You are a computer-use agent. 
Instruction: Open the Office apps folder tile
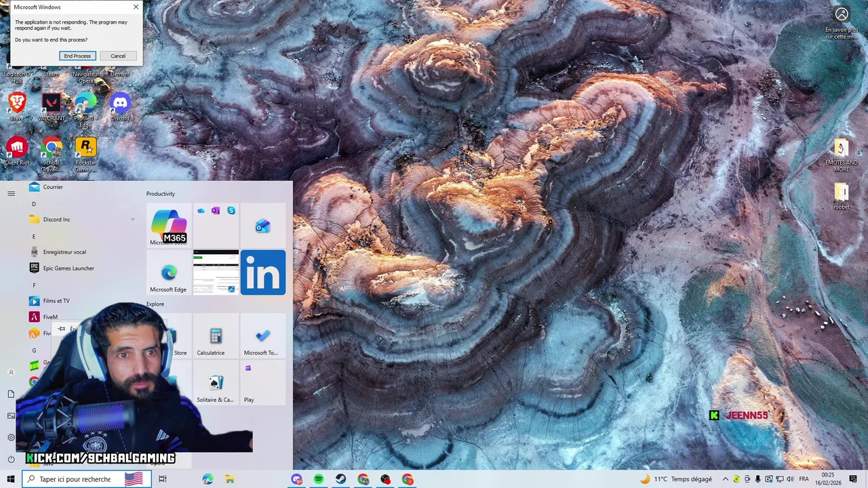tap(216, 226)
